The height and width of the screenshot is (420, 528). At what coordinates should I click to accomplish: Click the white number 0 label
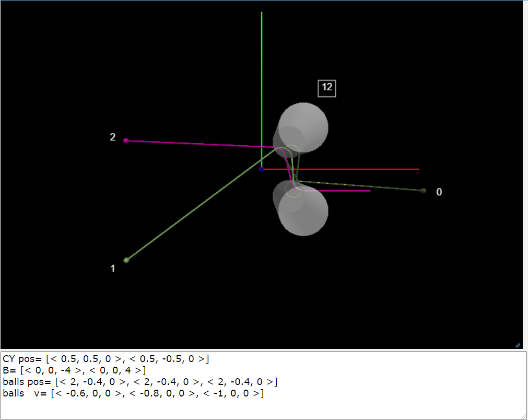[439, 192]
